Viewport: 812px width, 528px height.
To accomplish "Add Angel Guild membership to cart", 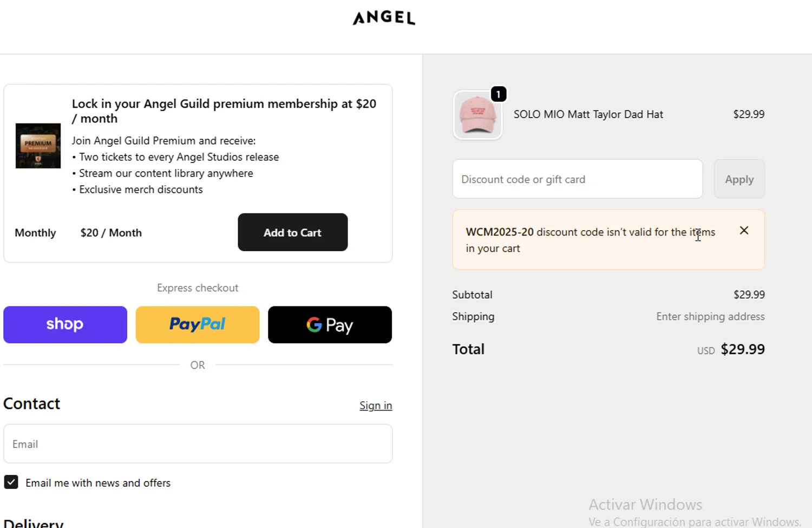I will click(x=292, y=232).
